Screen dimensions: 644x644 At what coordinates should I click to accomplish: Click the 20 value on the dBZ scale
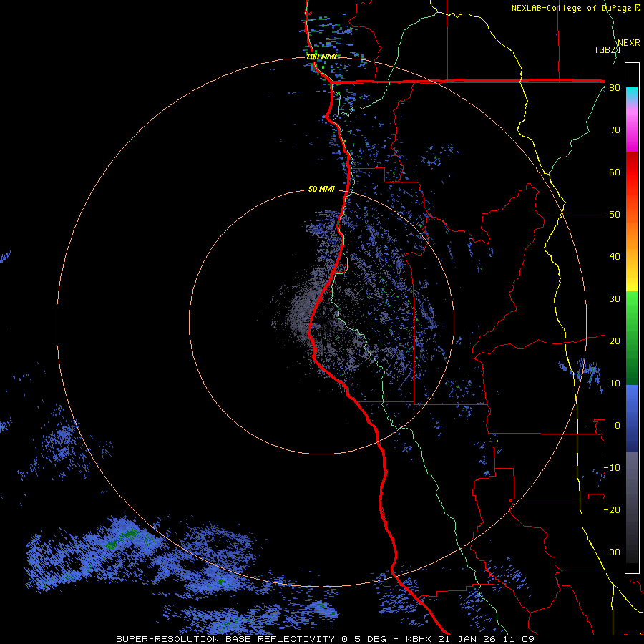[615, 341]
